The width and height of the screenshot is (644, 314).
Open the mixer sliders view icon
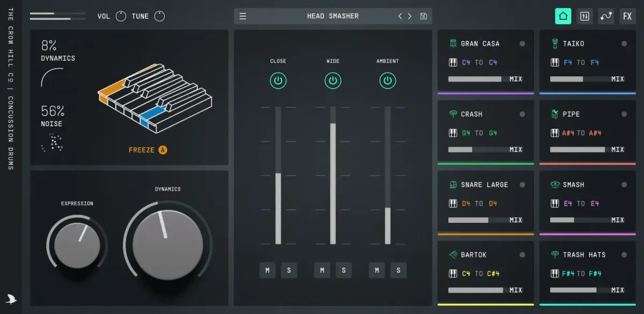(x=585, y=16)
